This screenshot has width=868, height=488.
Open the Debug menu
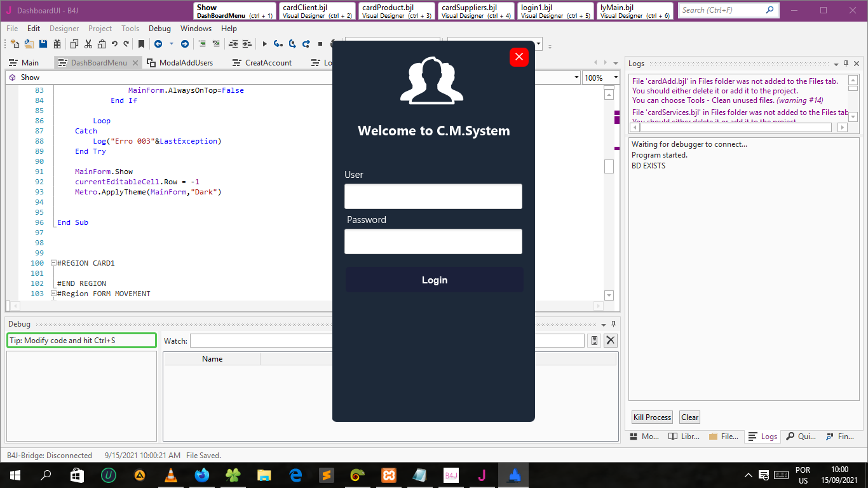coord(159,29)
